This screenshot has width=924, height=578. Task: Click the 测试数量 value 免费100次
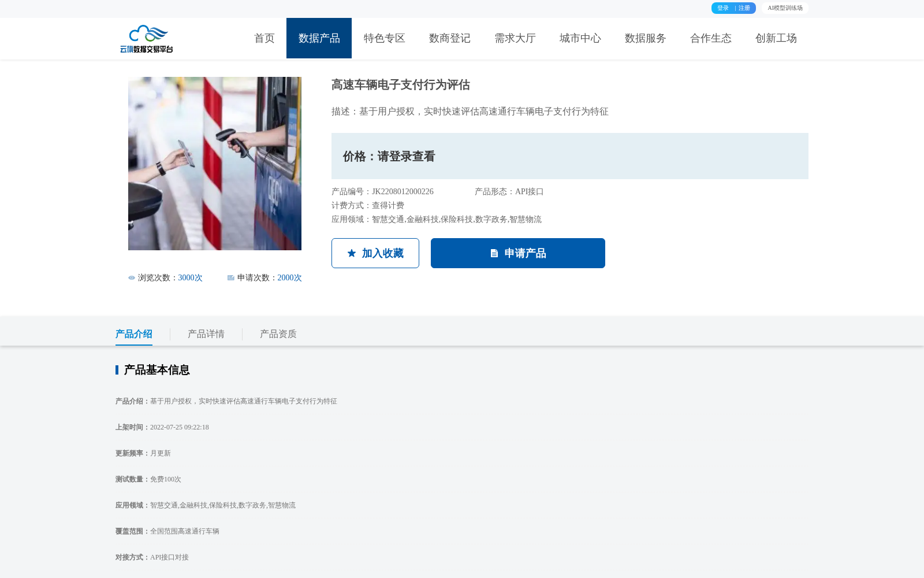[166, 479]
